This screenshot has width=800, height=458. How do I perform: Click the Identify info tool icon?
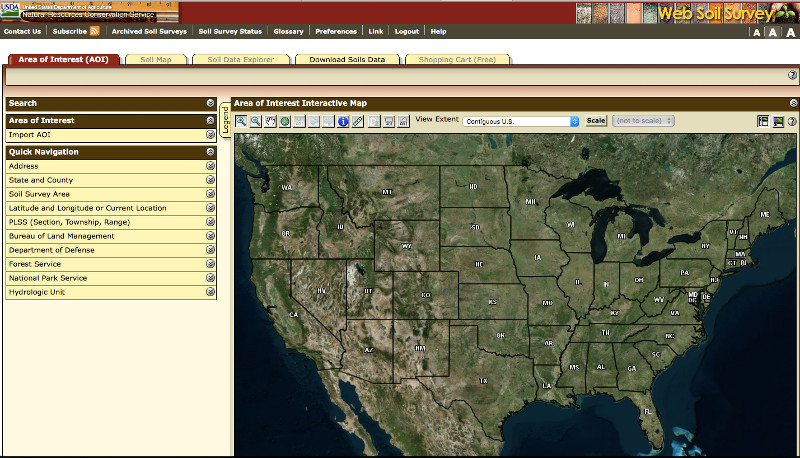pos(343,121)
